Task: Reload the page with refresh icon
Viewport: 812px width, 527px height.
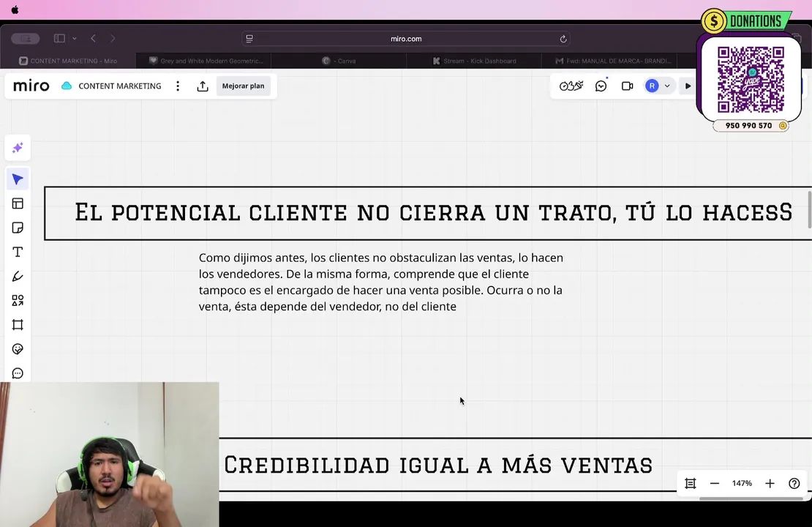Action: click(563, 39)
